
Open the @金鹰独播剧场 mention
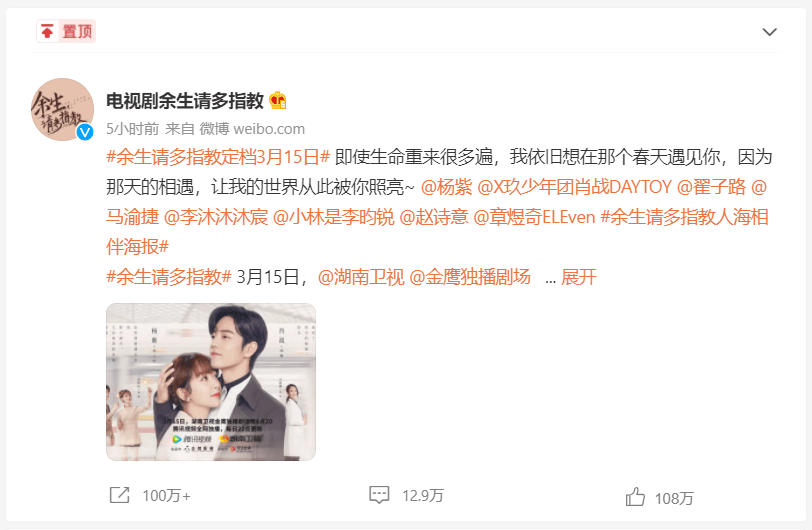(x=470, y=277)
